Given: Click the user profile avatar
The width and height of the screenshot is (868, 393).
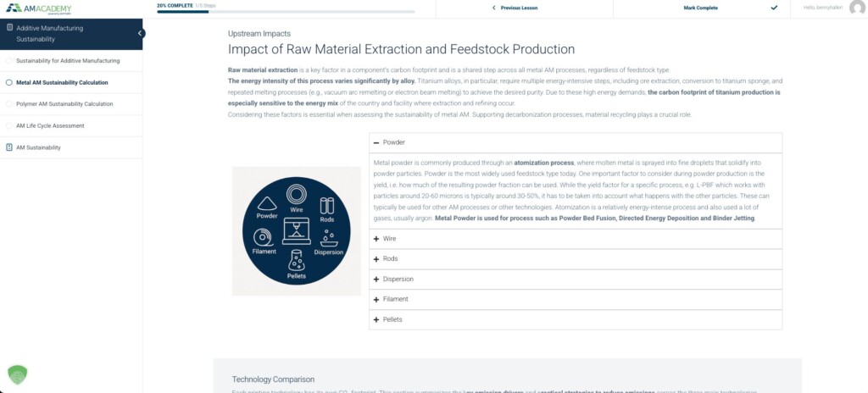Looking at the screenshot, I should tap(856, 8).
